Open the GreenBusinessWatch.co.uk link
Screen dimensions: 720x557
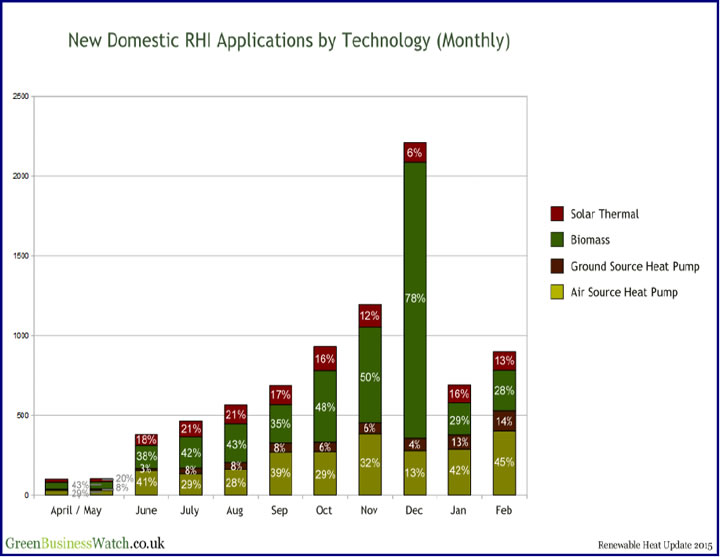click(x=83, y=543)
